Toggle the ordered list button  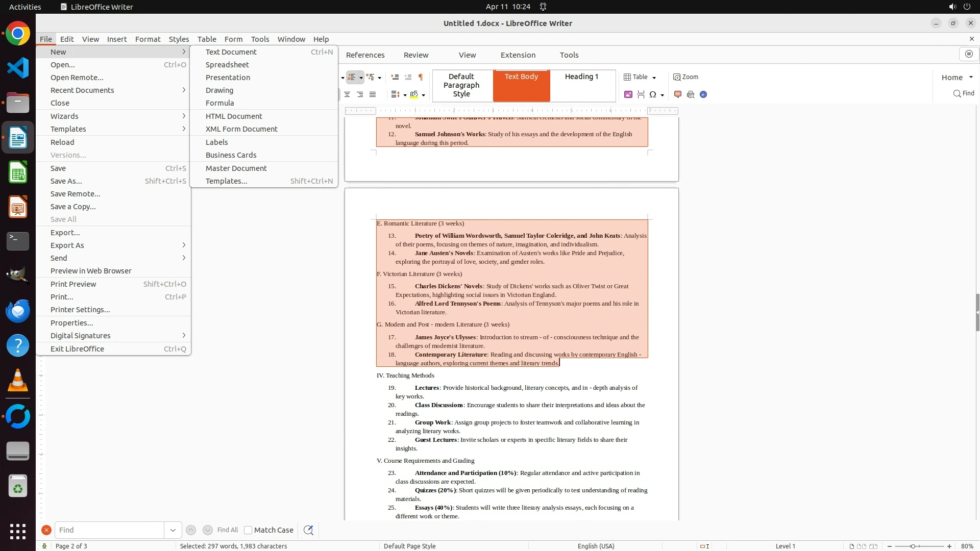352,78
